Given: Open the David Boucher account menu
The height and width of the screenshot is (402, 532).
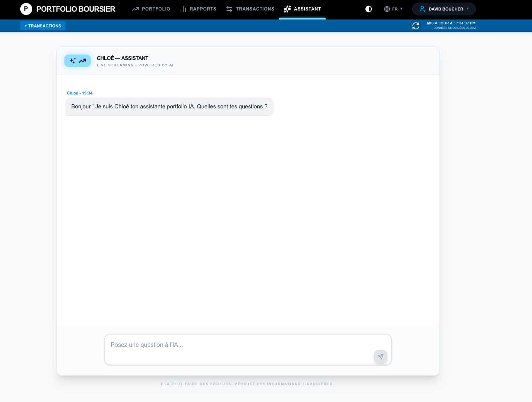Looking at the screenshot, I should (x=446, y=9).
